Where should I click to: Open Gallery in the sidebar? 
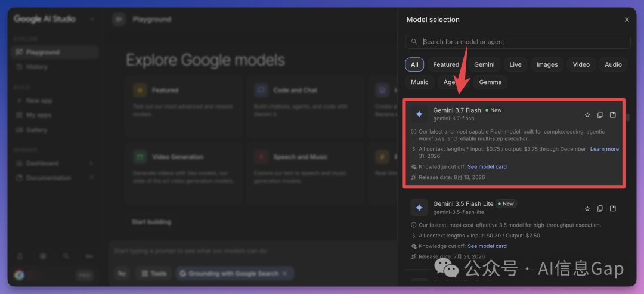tap(55, 130)
